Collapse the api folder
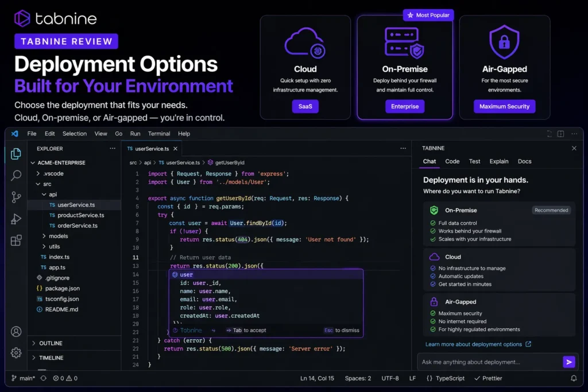The height and width of the screenshot is (392, 588). point(44,195)
